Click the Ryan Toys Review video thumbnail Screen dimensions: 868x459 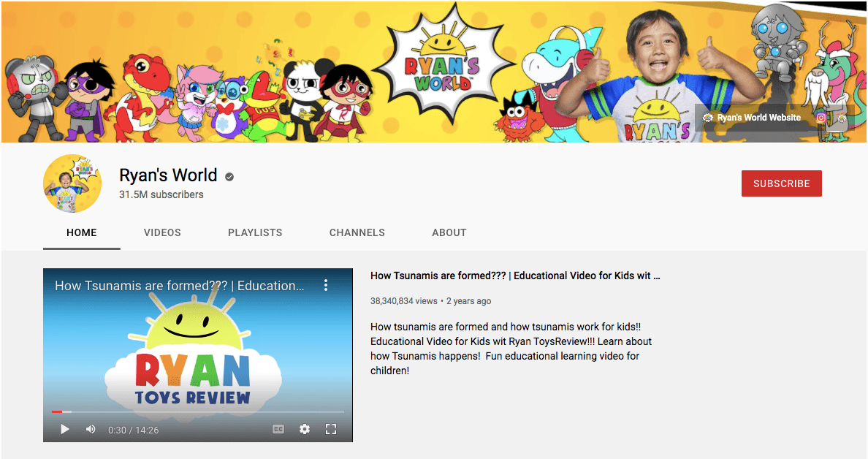[197, 355]
